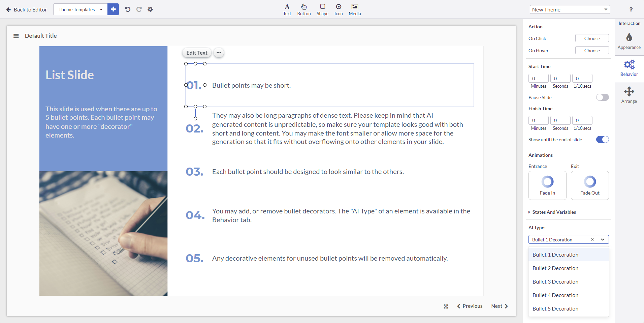Screen dimensions: 644x323
Task: Expand the New Theme selector
Action: [570, 9]
